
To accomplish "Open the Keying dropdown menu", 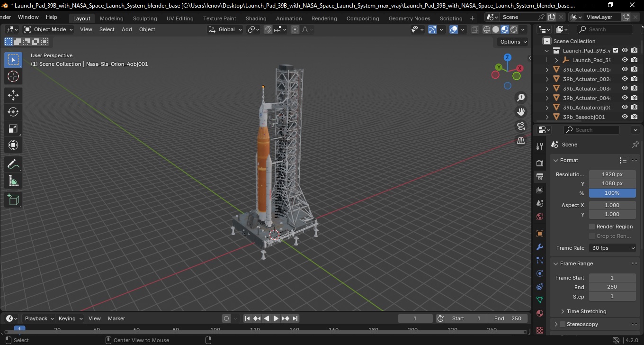I will click(x=70, y=318).
